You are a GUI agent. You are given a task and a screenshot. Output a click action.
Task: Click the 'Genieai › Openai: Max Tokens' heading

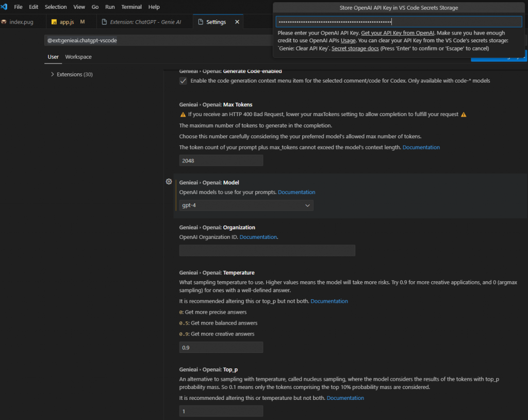coord(216,105)
